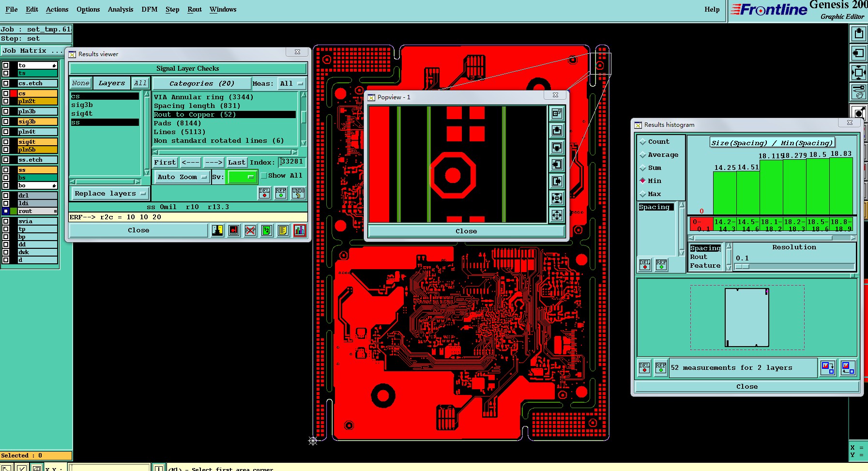Toggle checkbox for sig3b layer

[6, 122]
